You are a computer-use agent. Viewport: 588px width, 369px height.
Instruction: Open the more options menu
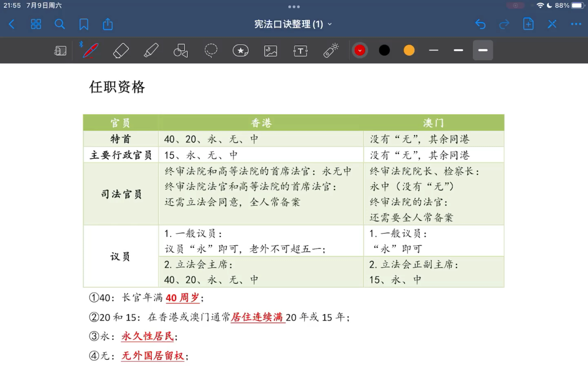coord(576,24)
